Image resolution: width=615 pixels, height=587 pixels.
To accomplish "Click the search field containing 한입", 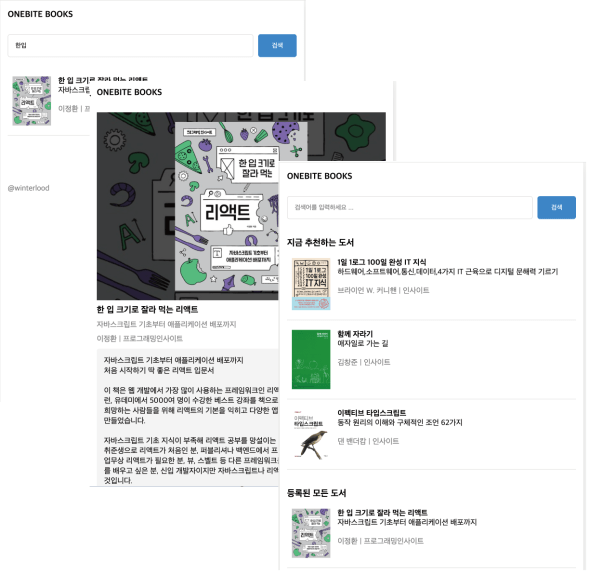I will click(x=130, y=45).
